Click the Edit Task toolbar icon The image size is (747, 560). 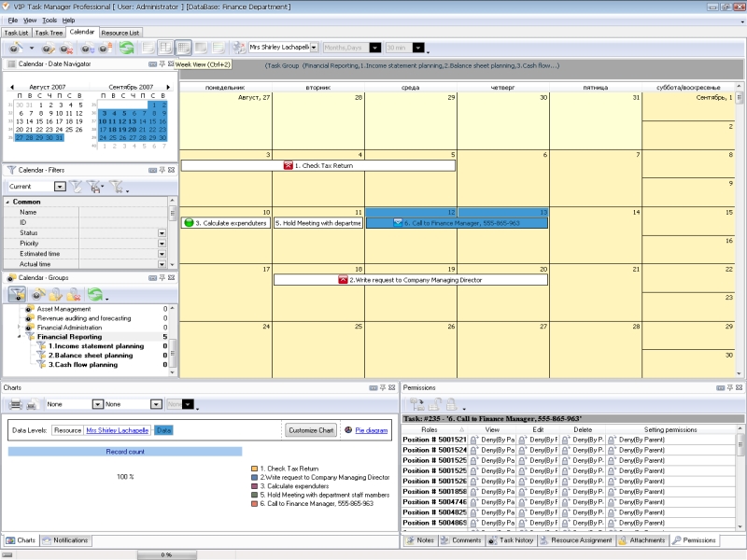[x=49, y=48]
